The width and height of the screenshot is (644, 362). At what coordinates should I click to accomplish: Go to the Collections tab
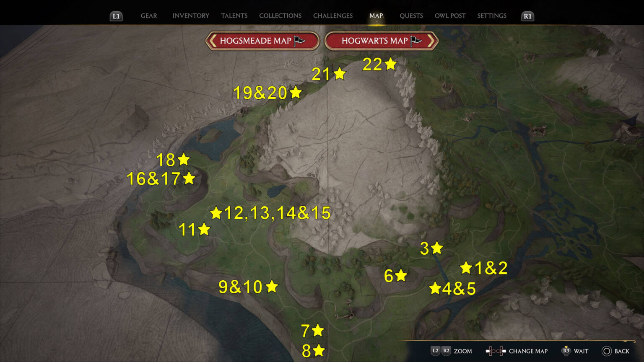pos(280,16)
